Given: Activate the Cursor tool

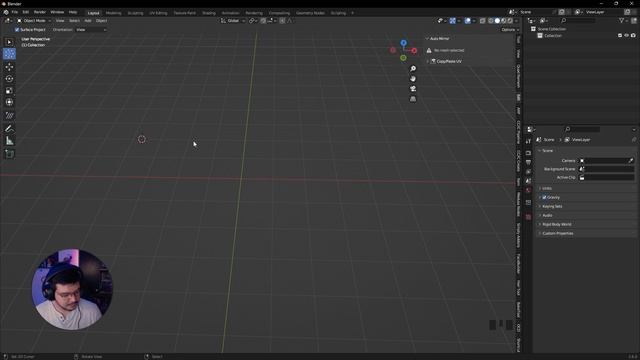Looking at the screenshot, I should click(9, 54).
